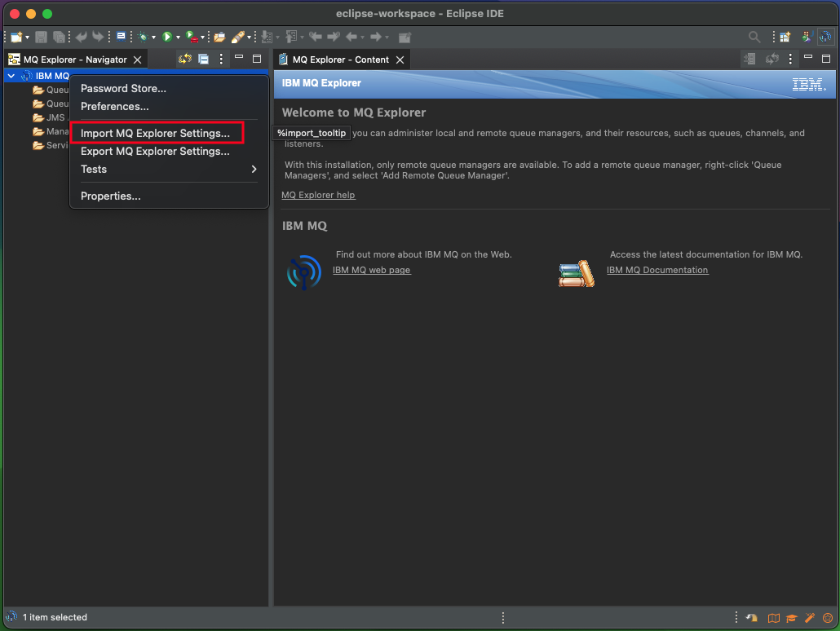Viewport: 840px width, 631px height.
Task: Click the wand icon in status bar
Action: pyautogui.click(x=810, y=618)
